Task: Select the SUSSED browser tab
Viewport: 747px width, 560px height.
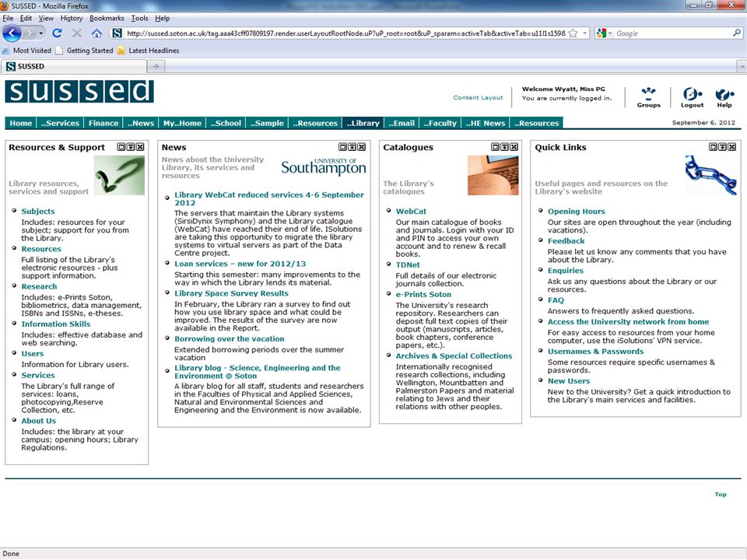Action: (x=74, y=66)
